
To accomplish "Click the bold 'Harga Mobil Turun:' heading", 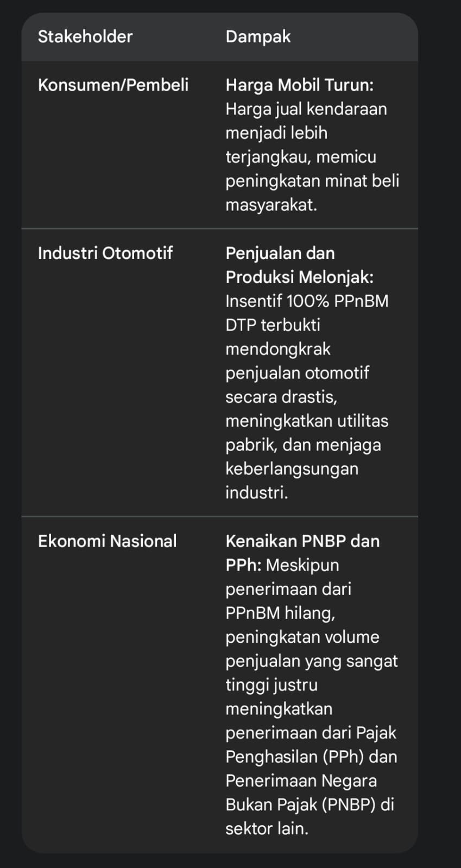I will pos(299,85).
